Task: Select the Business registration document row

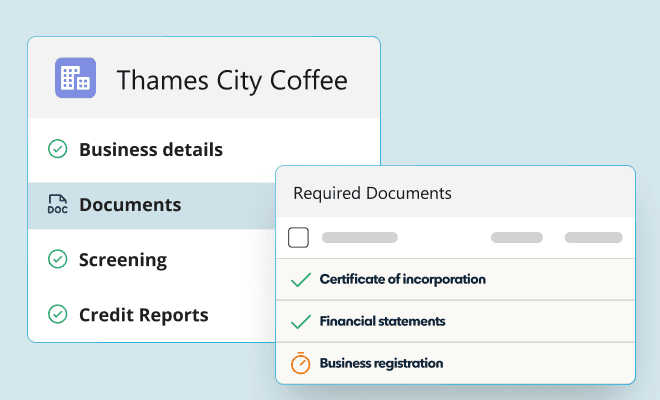Action: click(x=381, y=364)
